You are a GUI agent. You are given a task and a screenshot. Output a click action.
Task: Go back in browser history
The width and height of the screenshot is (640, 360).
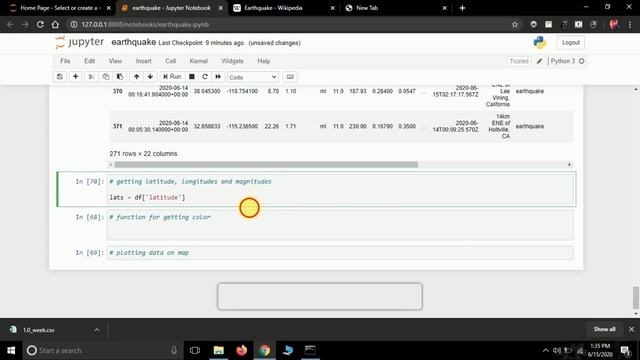pyautogui.click(x=10, y=24)
